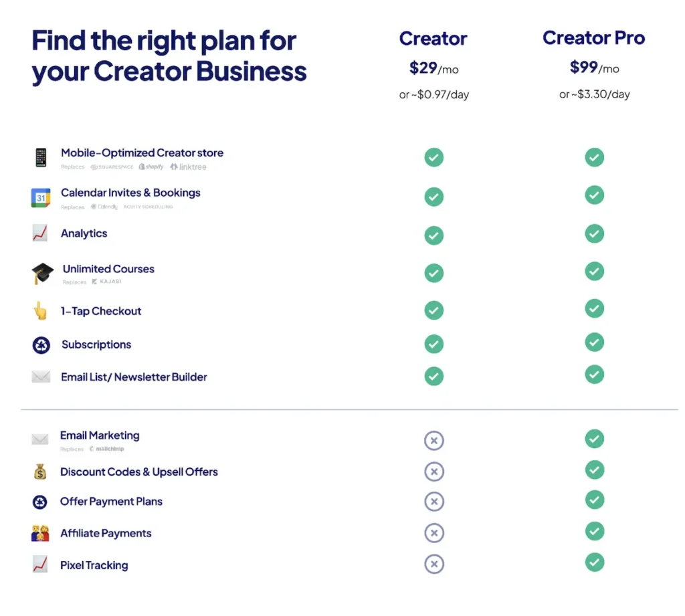Click Creator X mark for Email Marketing

click(433, 441)
